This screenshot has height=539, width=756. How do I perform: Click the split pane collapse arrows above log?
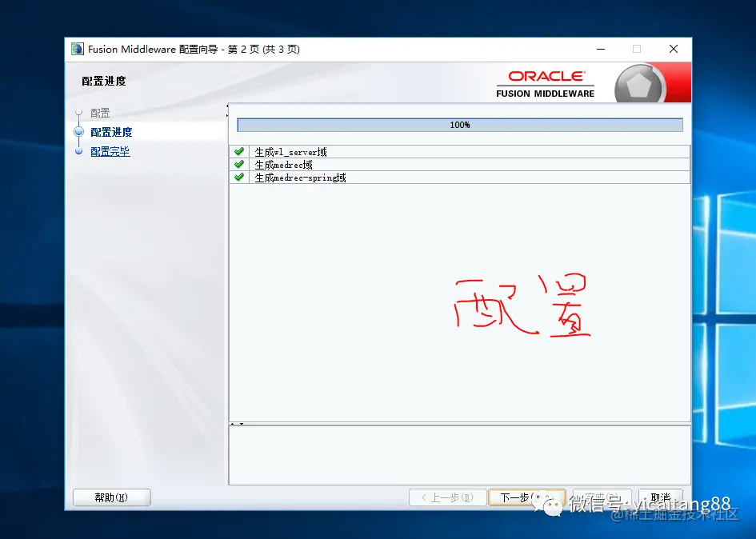point(237,425)
